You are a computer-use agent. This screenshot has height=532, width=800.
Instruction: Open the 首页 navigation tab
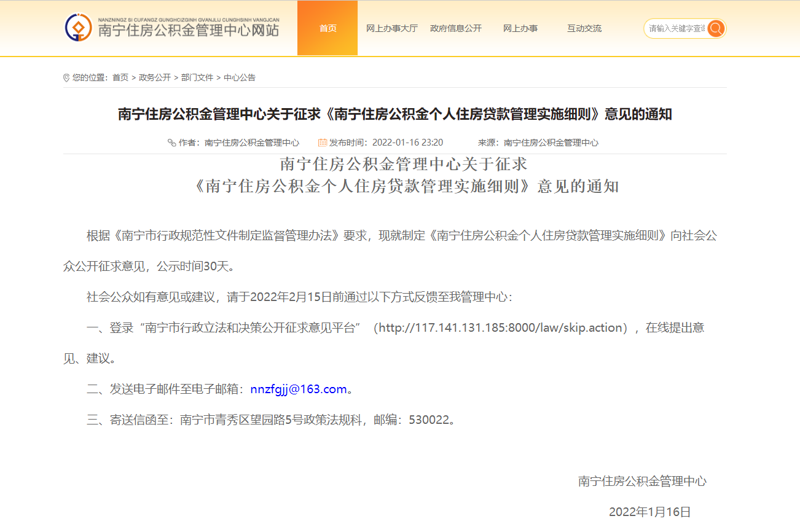coord(327,28)
